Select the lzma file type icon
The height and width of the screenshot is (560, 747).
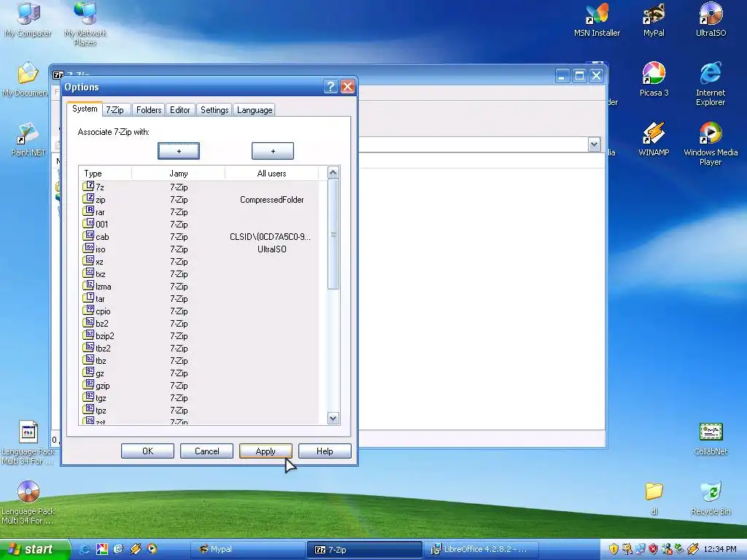pos(88,286)
